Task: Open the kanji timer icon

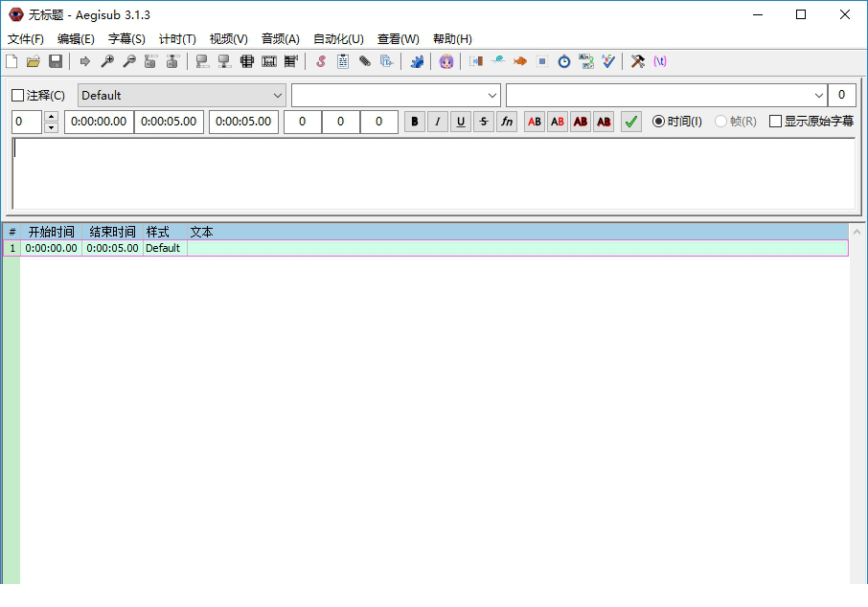Action: pos(586,61)
